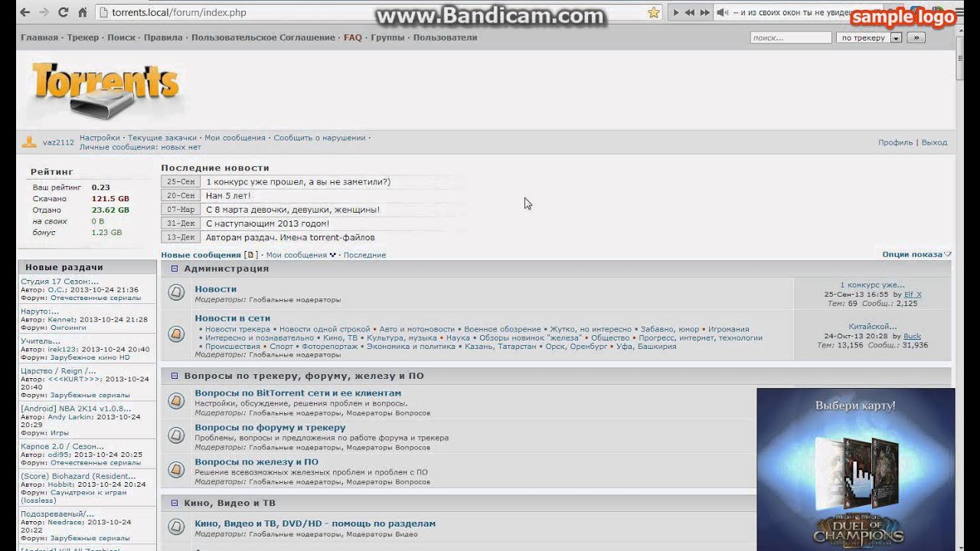The height and width of the screenshot is (551, 980).
Task: Click the user avatar icon beside vaz2112
Action: coord(29,142)
